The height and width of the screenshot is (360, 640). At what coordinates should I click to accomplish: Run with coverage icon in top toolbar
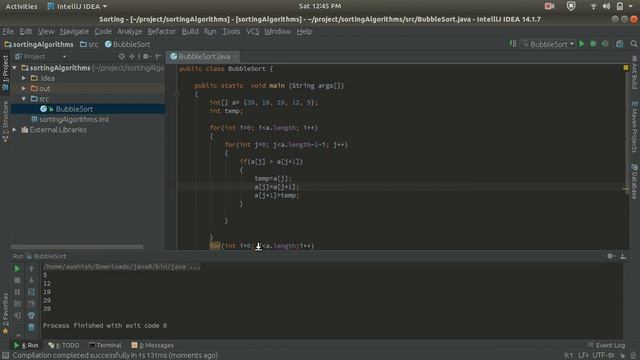point(605,44)
